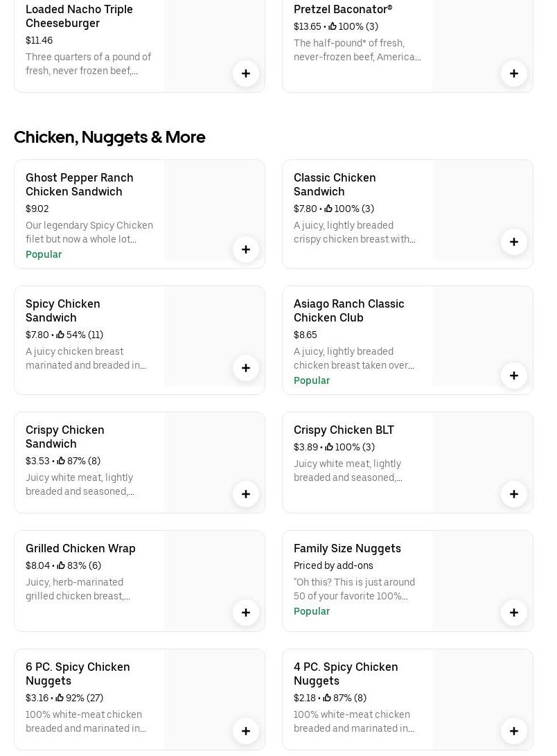Add 4 PC. Spicy Chicken Nuggets

pos(514,731)
